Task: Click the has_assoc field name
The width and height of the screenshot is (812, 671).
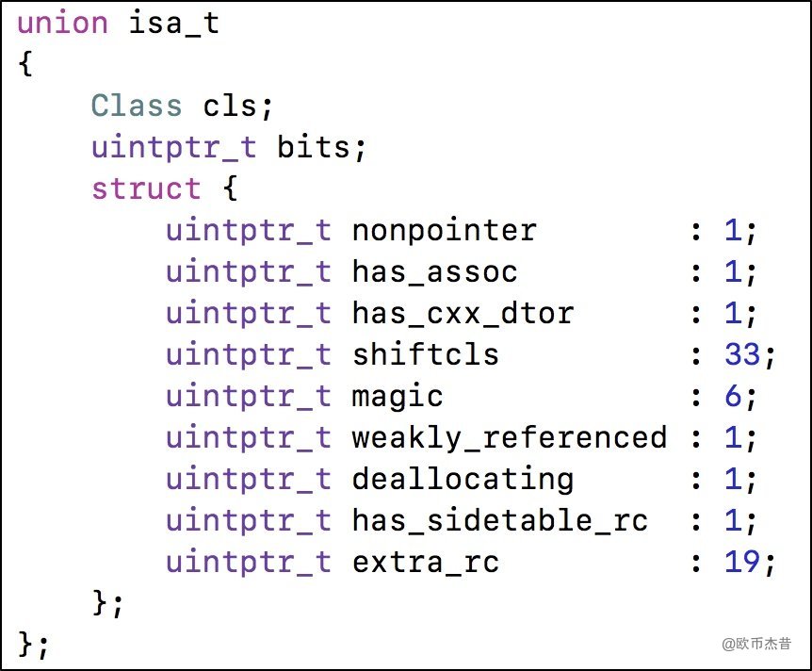Action: (434, 271)
